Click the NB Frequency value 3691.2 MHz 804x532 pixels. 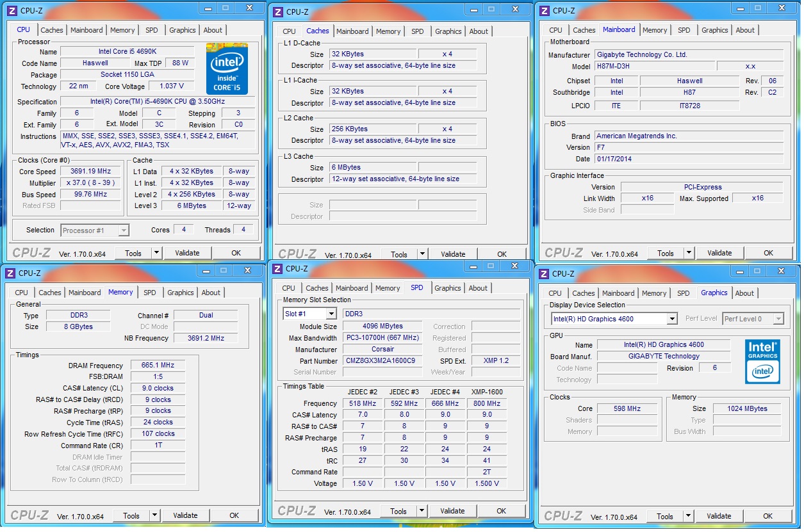(x=206, y=337)
